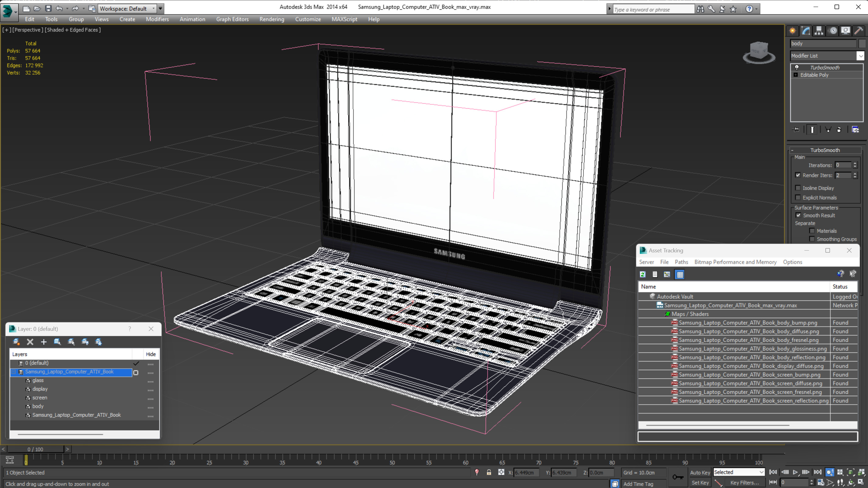Click the Set Key button

tap(700, 483)
